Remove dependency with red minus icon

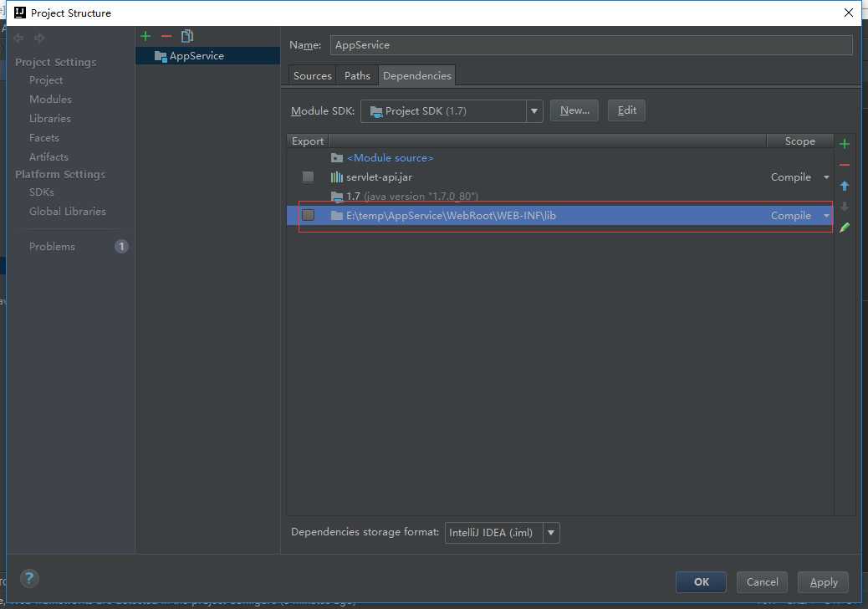click(845, 165)
